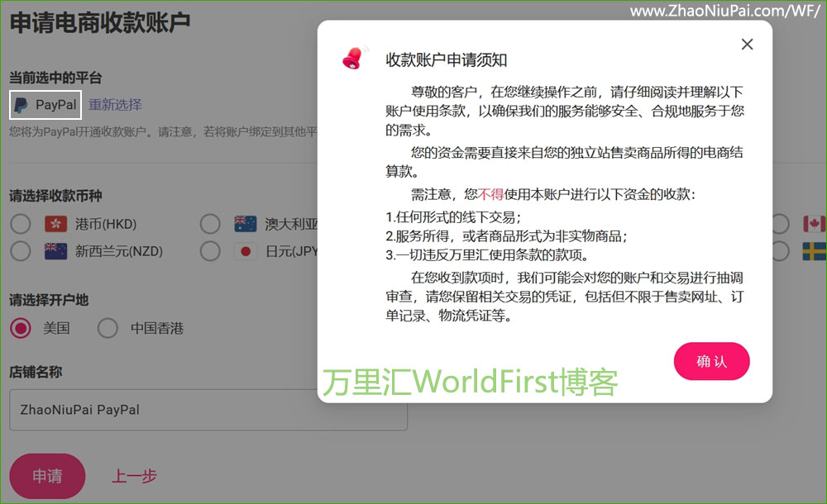Click the 当前选中的平台 label
Viewport: 827px width, 504px height.
coord(55,78)
